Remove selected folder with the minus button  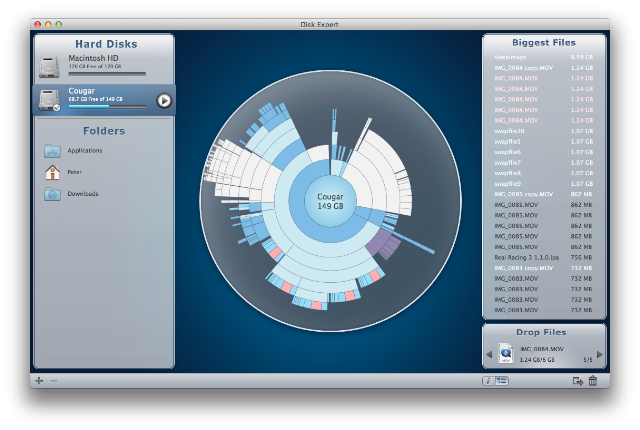coord(53,381)
